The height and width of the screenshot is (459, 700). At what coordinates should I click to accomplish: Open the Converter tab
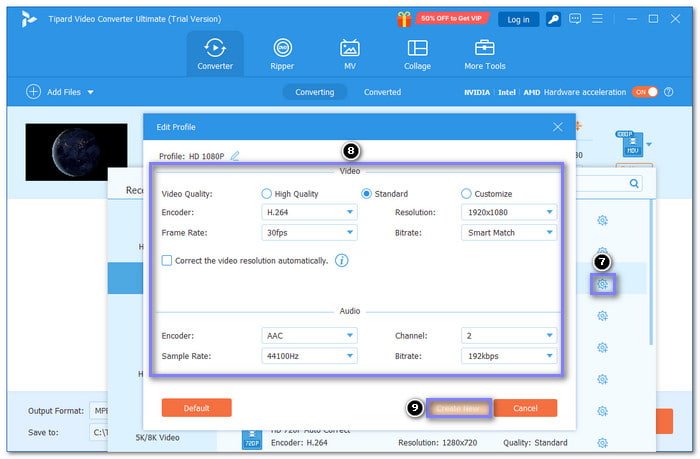[215, 54]
